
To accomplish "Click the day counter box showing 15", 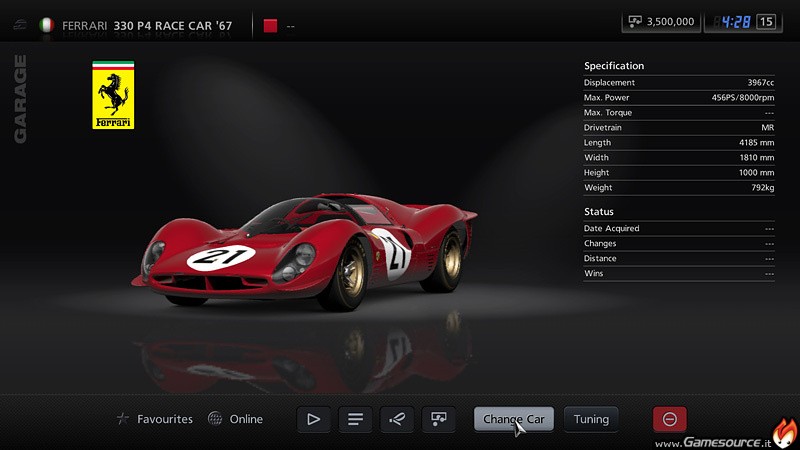I will tap(766, 21).
